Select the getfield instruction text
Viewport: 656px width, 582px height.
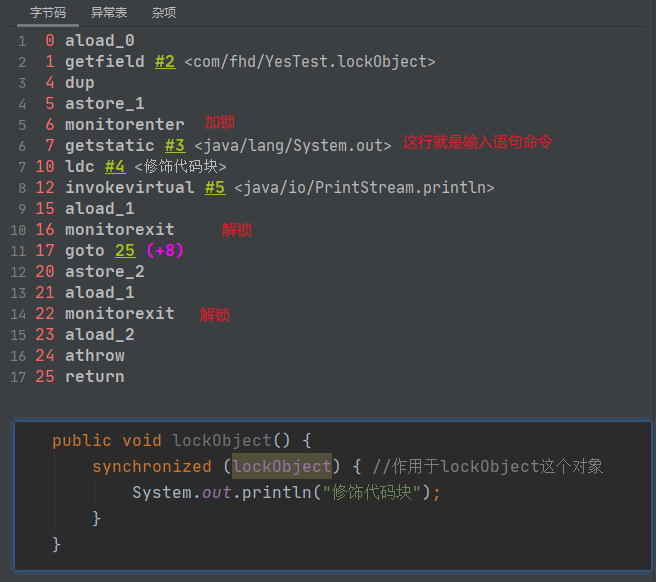105,62
